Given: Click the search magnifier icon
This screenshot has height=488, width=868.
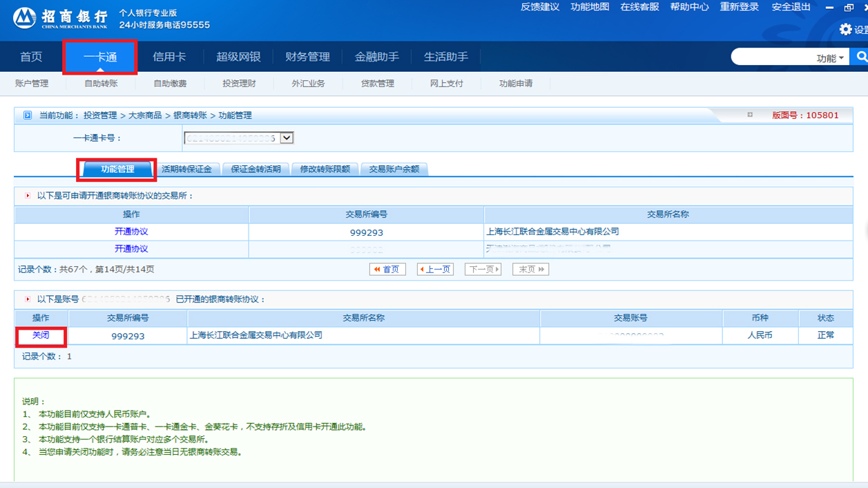Looking at the screenshot, I should 861,57.
